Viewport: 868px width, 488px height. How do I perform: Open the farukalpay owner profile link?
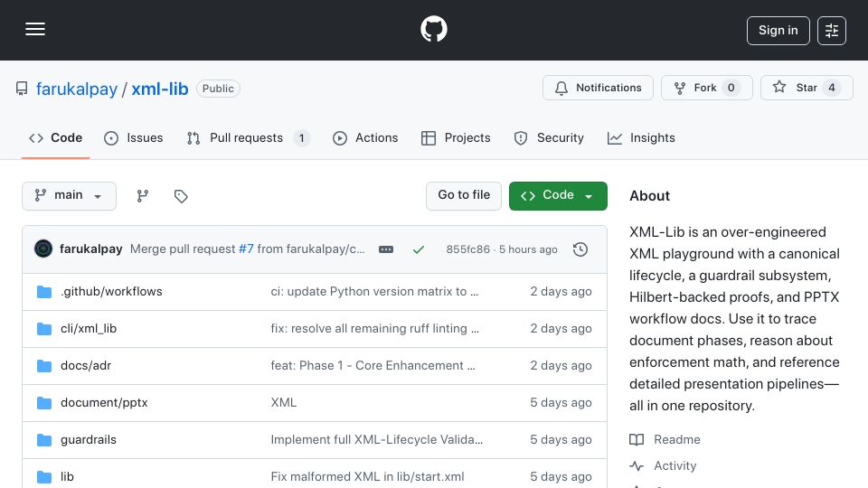pyautogui.click(x=77, y=89)
